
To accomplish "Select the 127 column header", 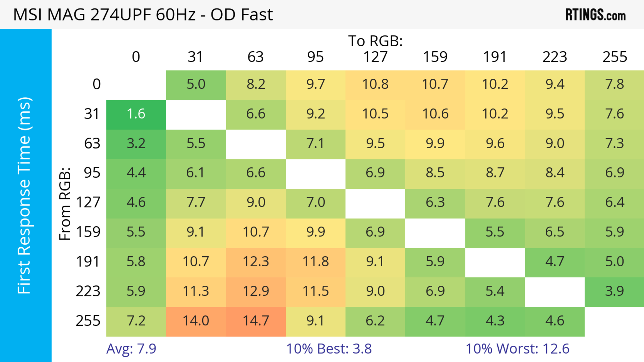I will [375, 57].
